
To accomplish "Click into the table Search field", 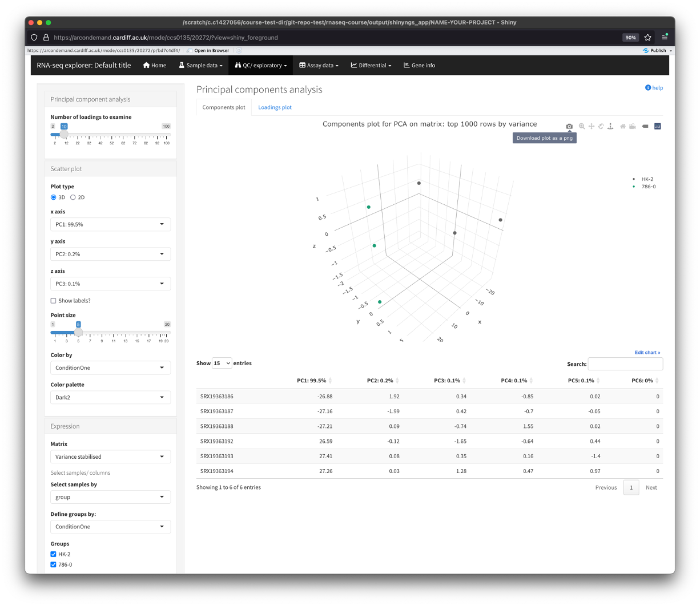I will [625, 364].
